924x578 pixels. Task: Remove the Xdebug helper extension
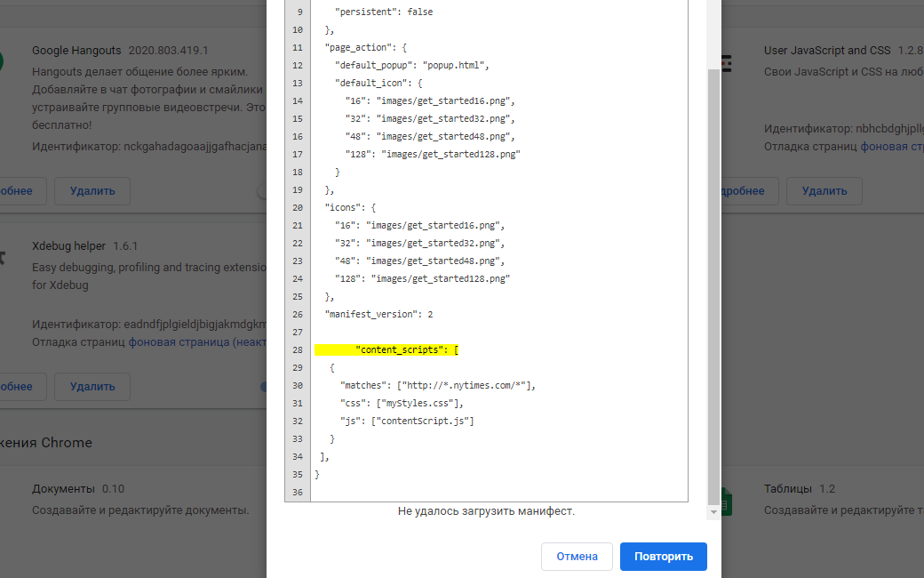tap(92, 386)
